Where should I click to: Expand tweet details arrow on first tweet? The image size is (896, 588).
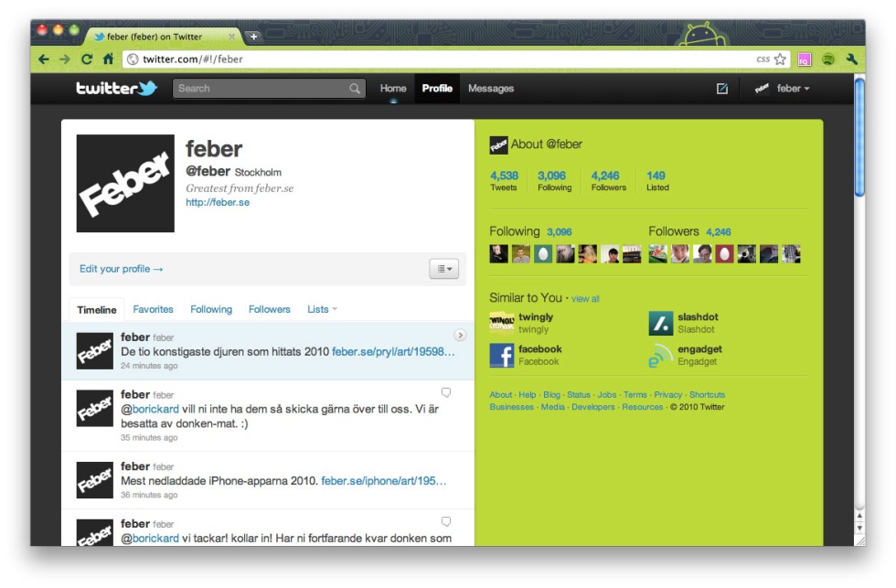[x=460, y=336]
